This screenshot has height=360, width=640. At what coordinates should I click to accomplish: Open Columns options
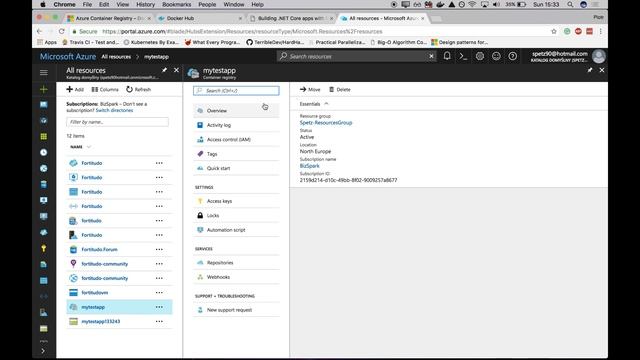click(x=105, y=89)
